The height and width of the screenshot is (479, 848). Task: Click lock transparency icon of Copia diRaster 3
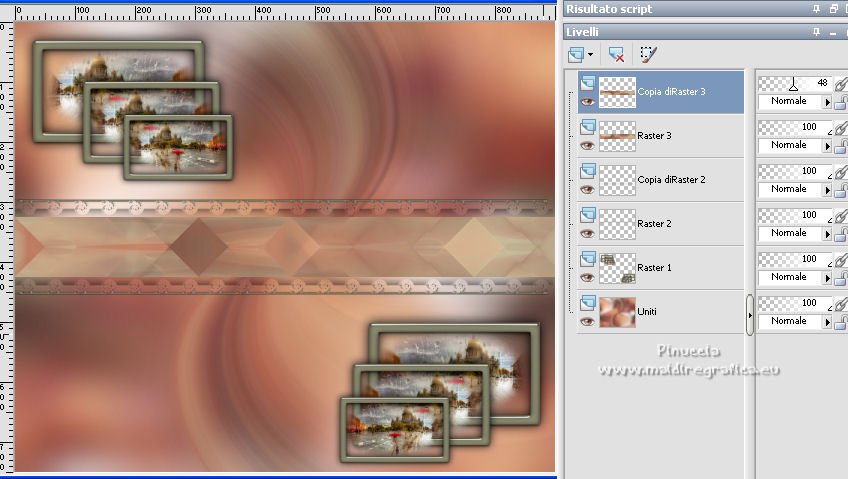tap(840, 102)
